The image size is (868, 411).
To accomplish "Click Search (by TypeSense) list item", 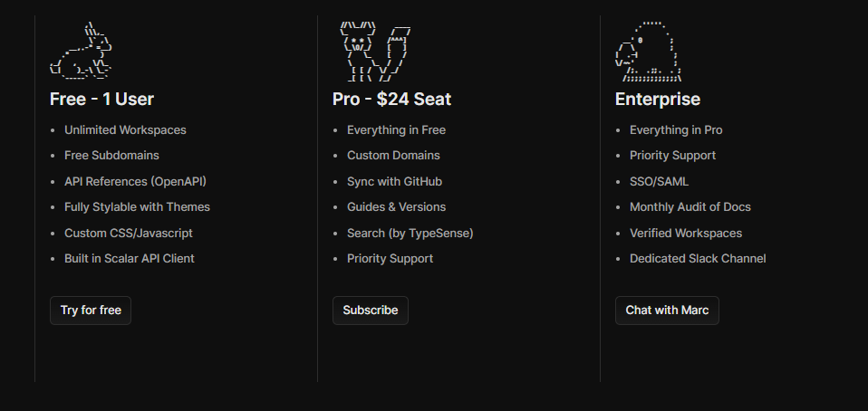I will tap(410, 234).
